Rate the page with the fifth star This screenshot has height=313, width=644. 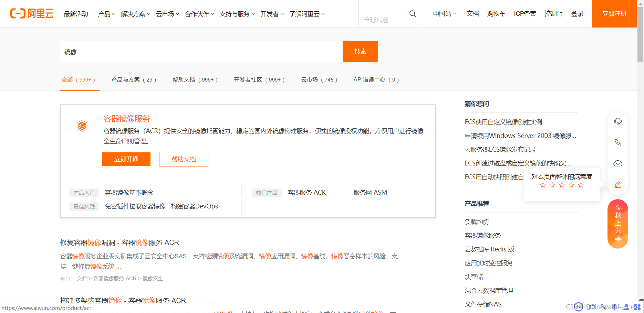coord(581,185)
